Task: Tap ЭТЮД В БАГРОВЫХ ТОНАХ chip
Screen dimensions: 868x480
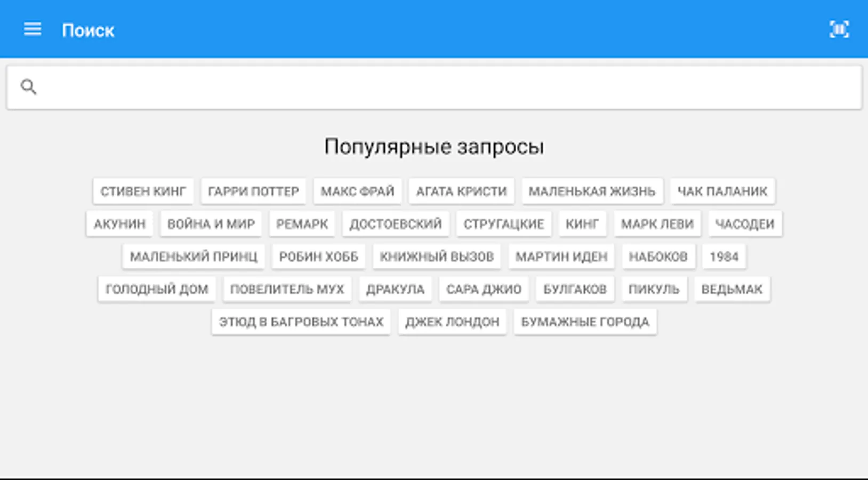Action: (x=301, y=322)
